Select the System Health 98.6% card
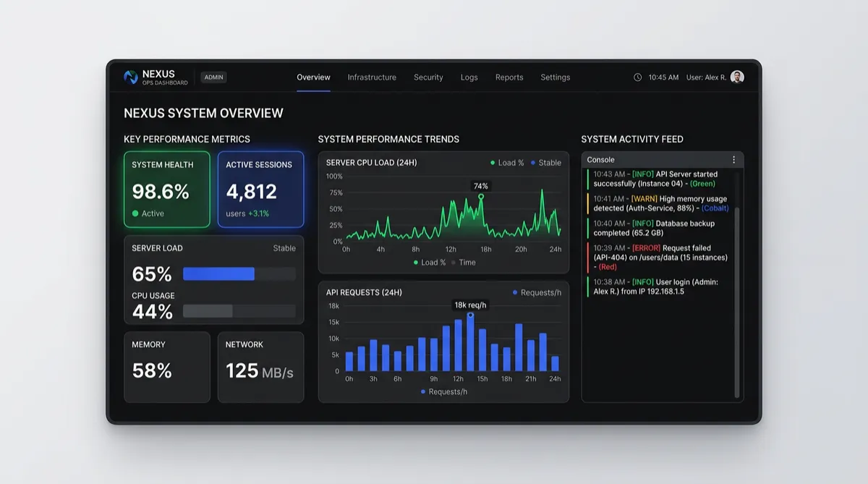Viewport: 868px width, 484px height. [167, 190]
